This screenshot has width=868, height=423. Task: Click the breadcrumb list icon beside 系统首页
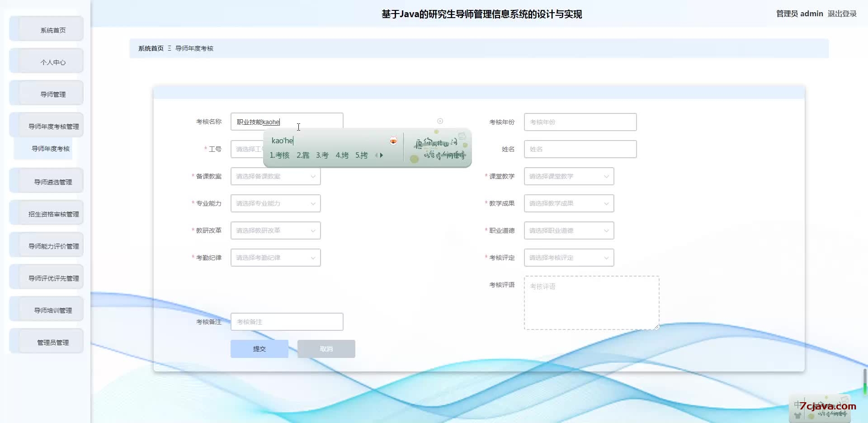[169, 48]
